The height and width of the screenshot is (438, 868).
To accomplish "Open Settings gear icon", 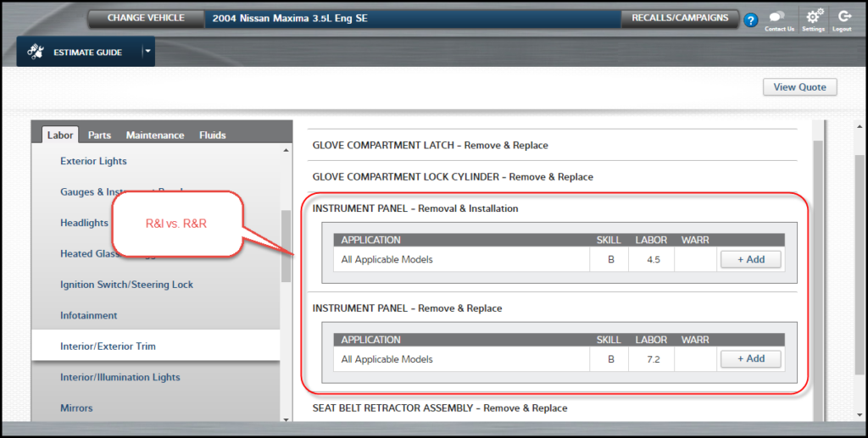I will coord(814,18).
